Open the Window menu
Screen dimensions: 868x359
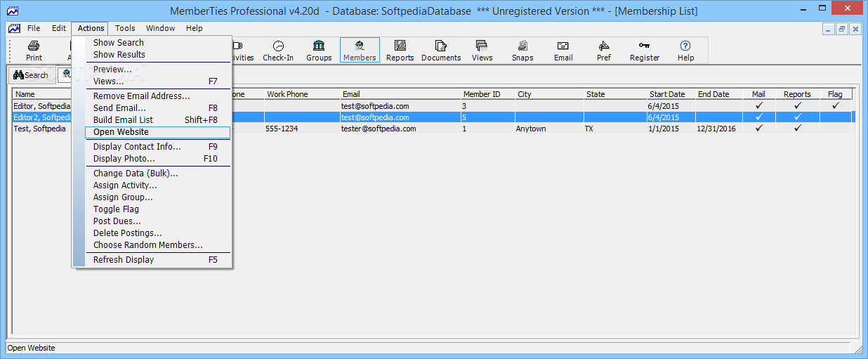point(161,28)
